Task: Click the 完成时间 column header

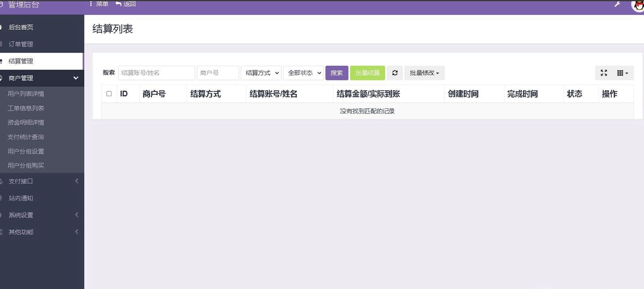Action: pos(534,94)
